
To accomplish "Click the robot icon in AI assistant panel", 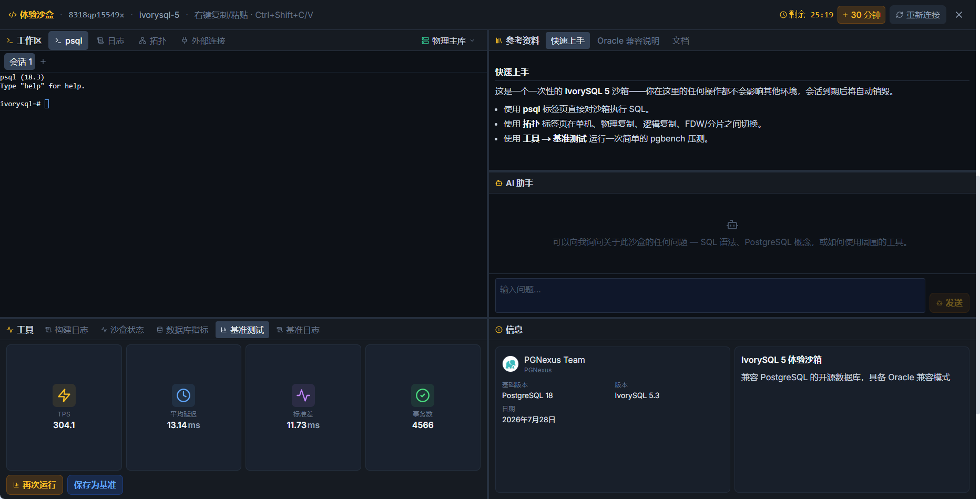I will tap(732, 225).
